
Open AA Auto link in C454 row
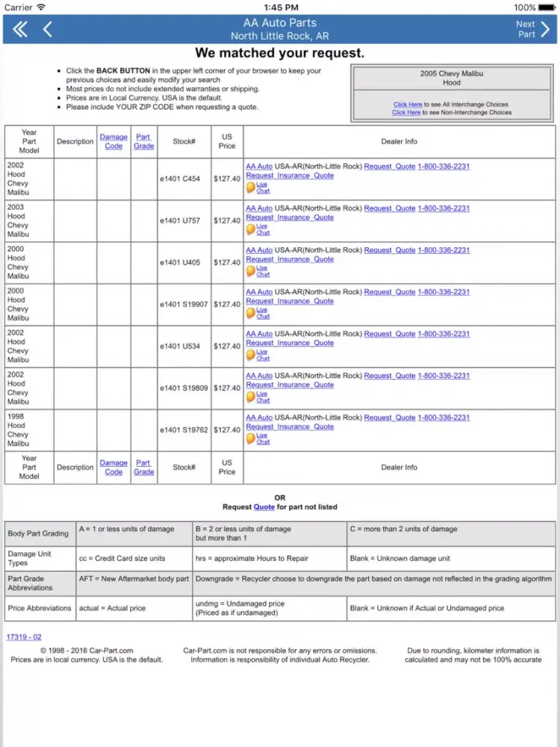tap(259, 167)
